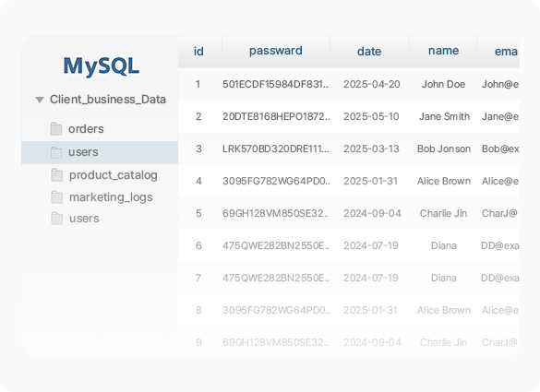The width and height of the screenshot is (540, 392).
Task: Select the John Doe name cell
Action: pyautogui.click(x=444, y=84)
